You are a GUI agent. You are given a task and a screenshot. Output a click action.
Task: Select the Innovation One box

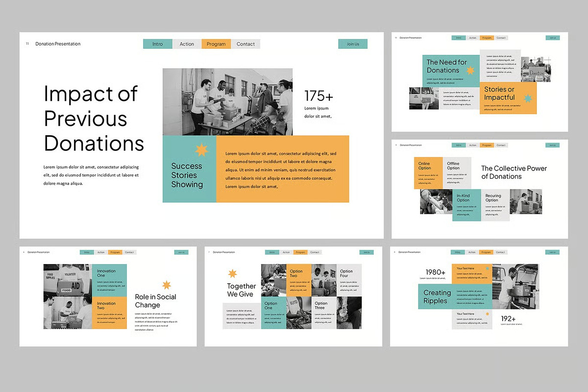109,280
